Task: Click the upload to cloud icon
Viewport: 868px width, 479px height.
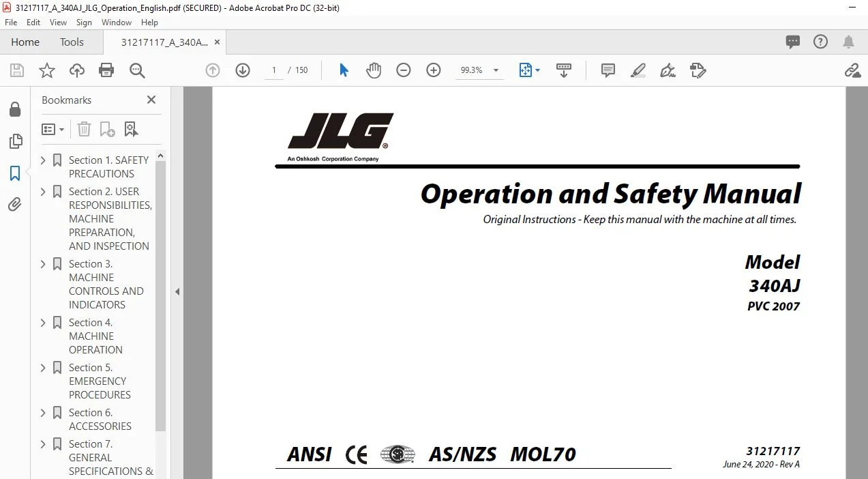Action: (x=77, y=70)
